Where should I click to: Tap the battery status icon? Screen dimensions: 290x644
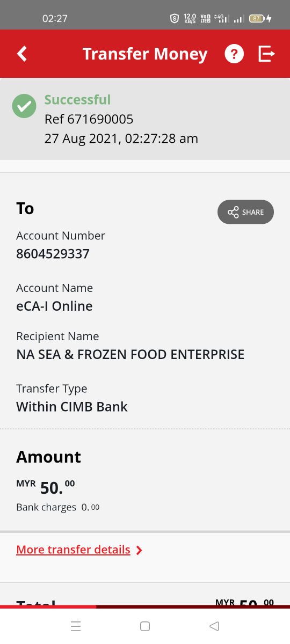pyautogui.click(x=256, y=18)
